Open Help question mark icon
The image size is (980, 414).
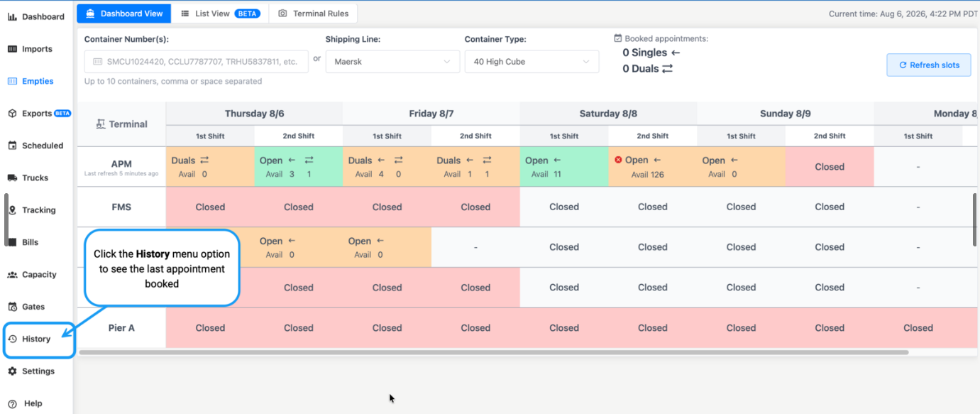tap(12, 403)
